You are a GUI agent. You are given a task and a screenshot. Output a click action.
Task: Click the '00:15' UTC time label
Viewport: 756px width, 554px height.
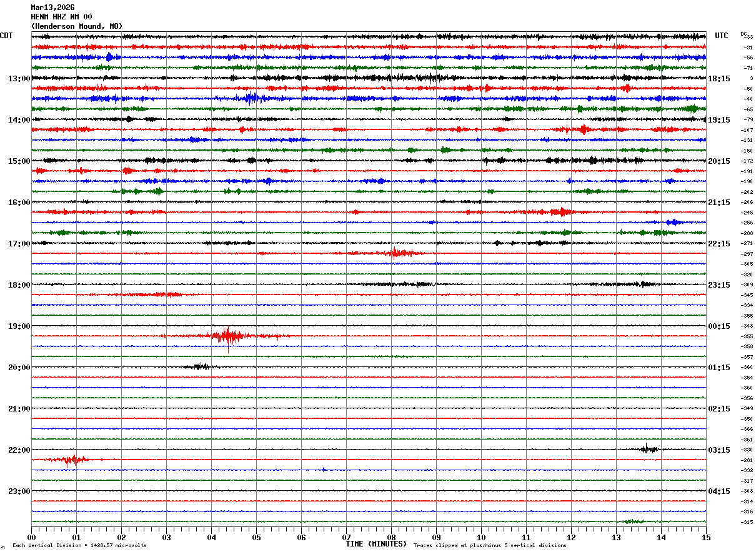pos(719,326)
